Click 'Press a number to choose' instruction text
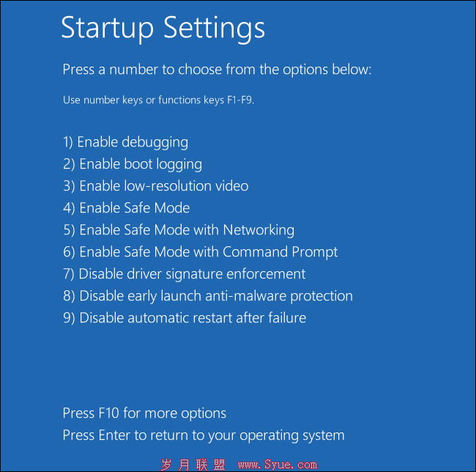Screen dimensions: 476x472 click(217, 70)
